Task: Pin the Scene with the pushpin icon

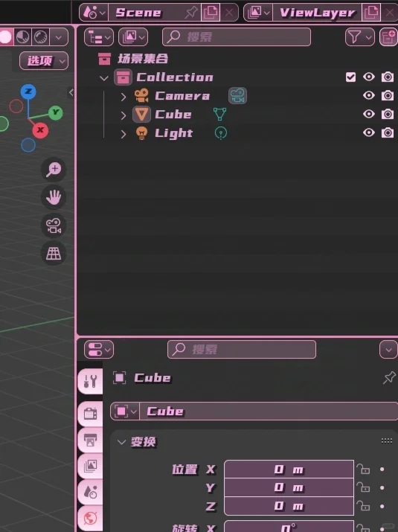Action: (191, 13)
